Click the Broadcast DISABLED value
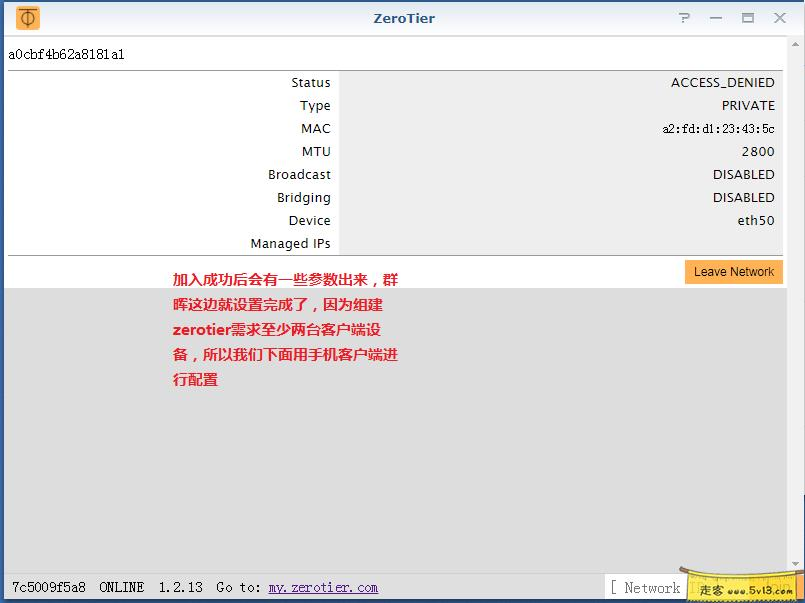Screen dimensions: 805x603 tap(743, 174)
